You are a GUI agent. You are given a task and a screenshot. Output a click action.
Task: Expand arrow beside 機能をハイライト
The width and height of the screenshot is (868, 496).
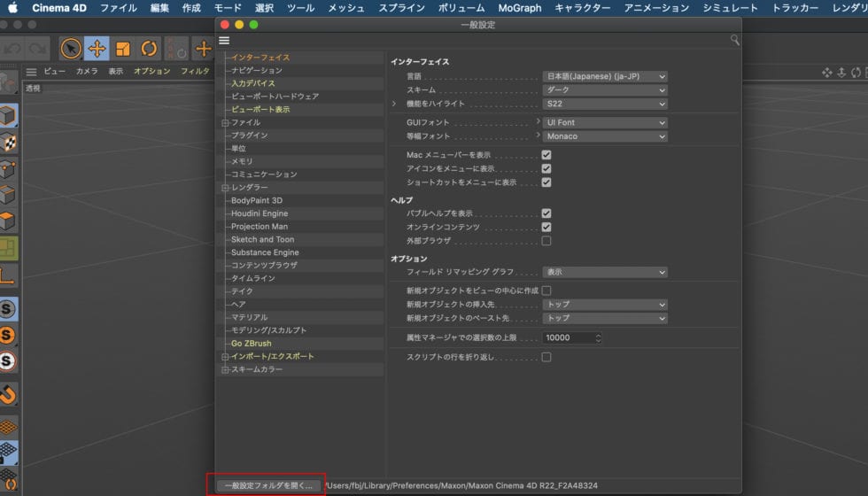394,104
